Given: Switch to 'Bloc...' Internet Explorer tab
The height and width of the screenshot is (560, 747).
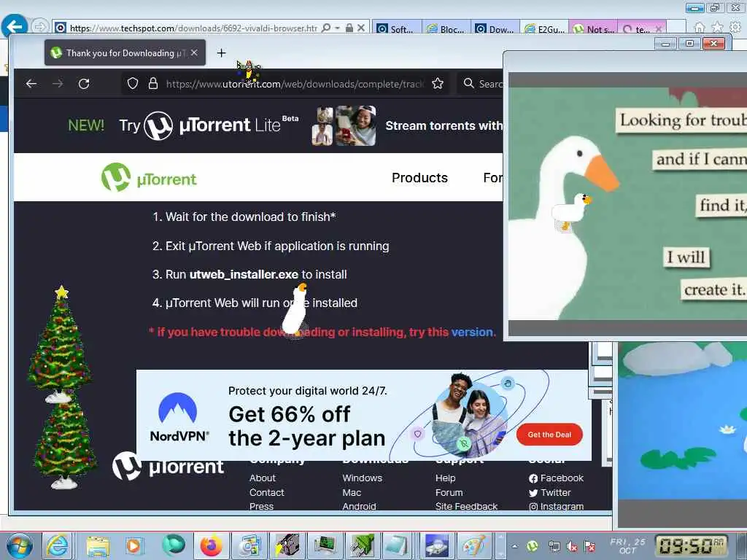Looking at the screenshot, I should (446, 28).
